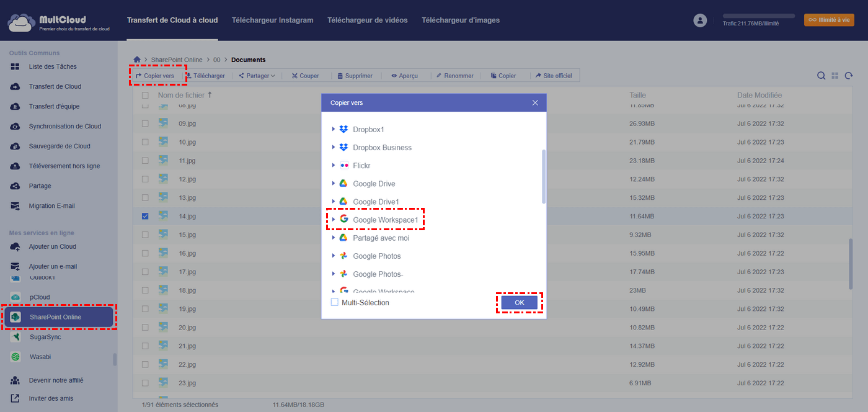Confirm with the OK button
Image resolution: width=868 pixels, height=412 pixels.
click(x=520, y=302)
